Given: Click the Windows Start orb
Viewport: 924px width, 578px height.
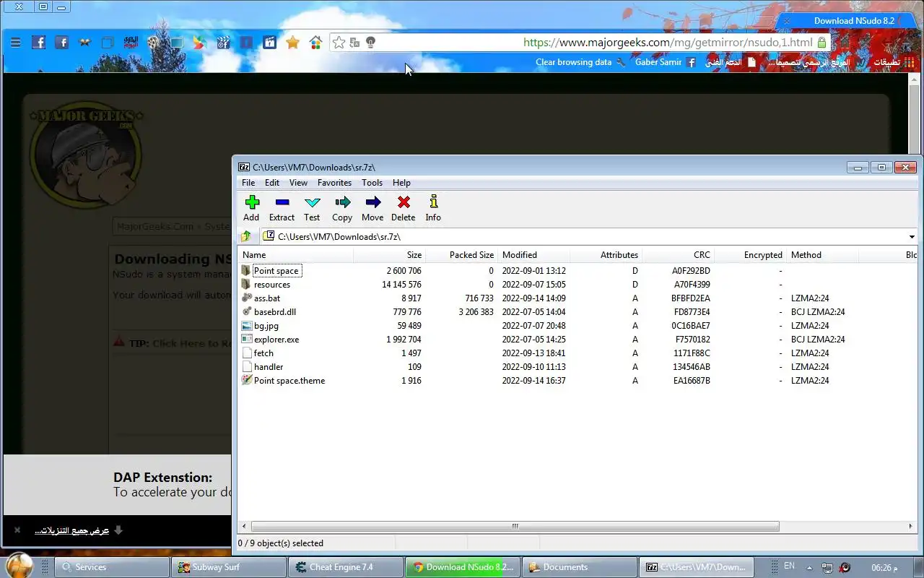Looking at the screenshot, I should click(19, 566).
